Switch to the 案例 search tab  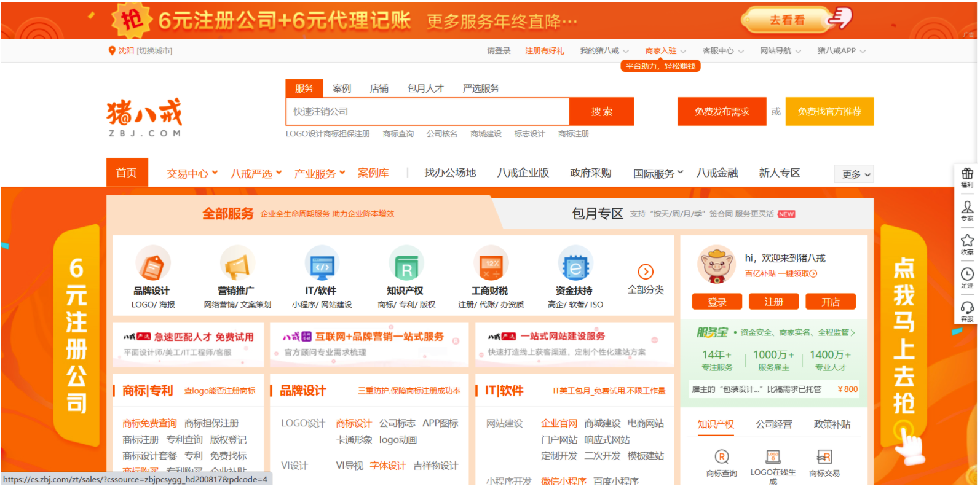[x=341, y=88]
